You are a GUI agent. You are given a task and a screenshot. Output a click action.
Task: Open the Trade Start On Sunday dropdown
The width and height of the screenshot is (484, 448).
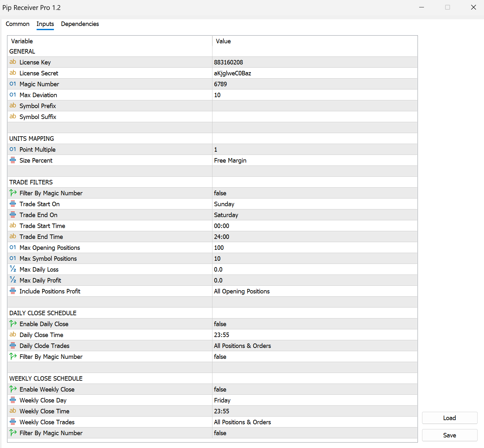click(315, 204)
